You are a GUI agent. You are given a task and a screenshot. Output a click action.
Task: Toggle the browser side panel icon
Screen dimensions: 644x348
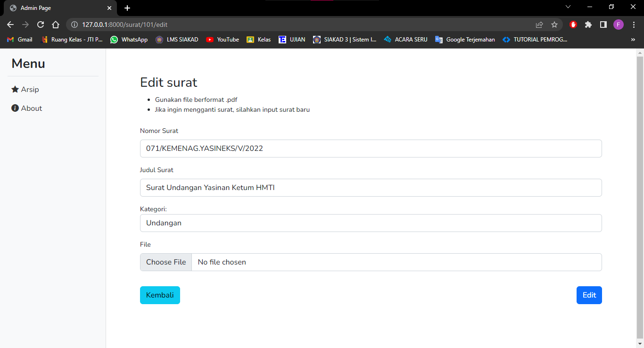pyautogui.click(x=603, y=24)
